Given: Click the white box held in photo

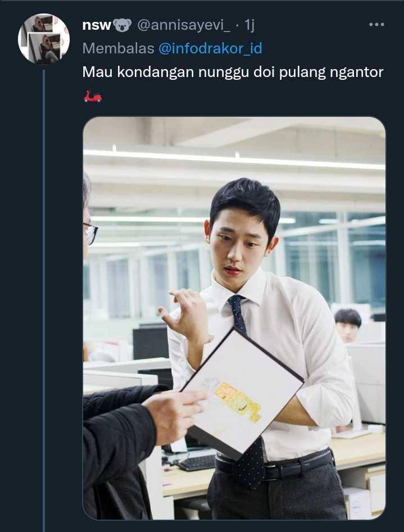Looking at the screenshot, I should (242, 392).
